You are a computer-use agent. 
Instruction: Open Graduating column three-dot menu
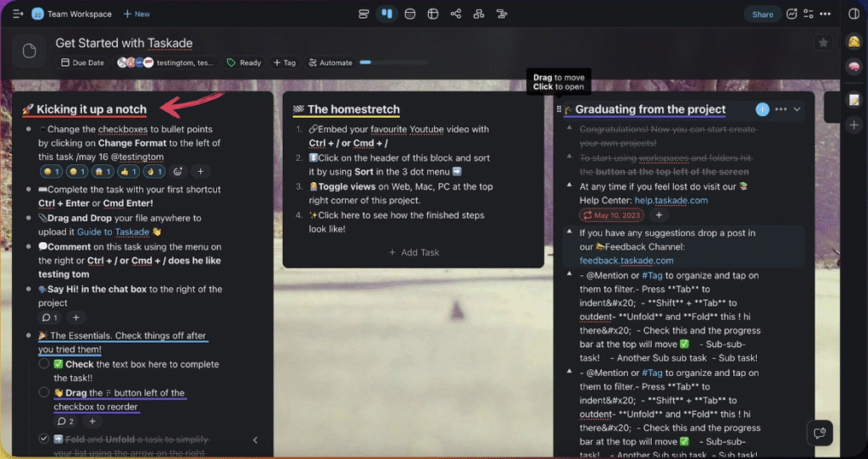click(781, 109)
